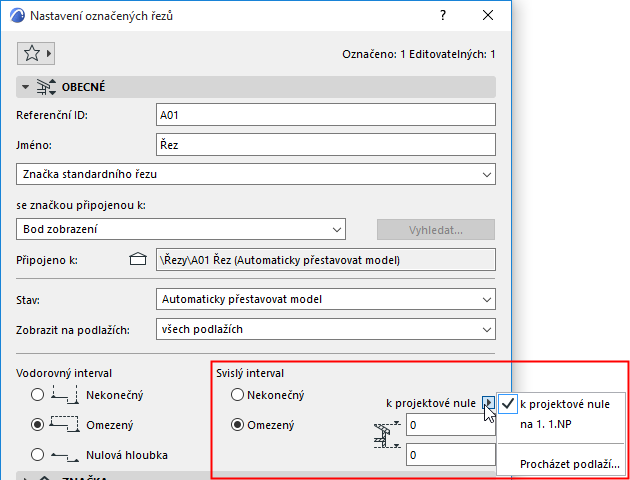Choose 'Procházet podlaží...' menu entry
This screenshot has width=630, height=480.
(561, 464)
